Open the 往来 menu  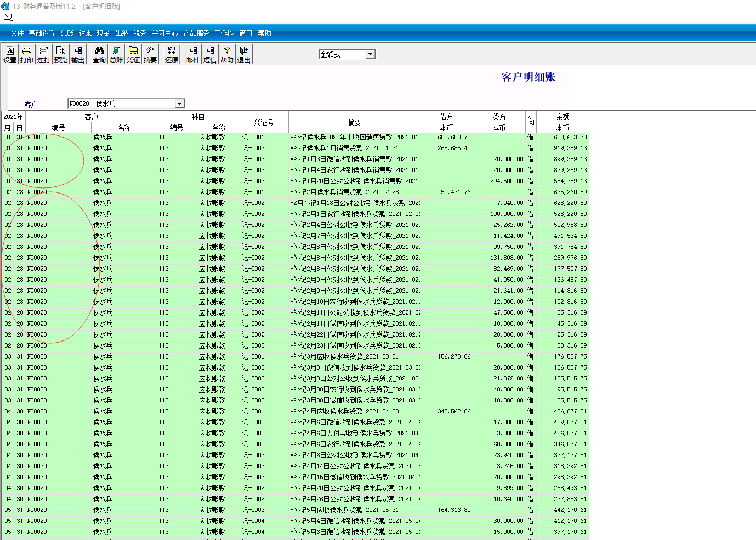click(85, 33)
